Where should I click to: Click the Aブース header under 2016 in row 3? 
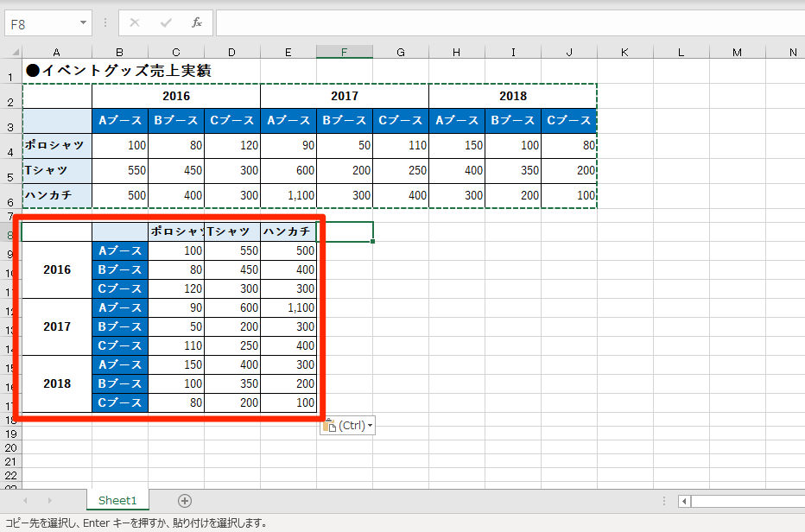(120, 121)
